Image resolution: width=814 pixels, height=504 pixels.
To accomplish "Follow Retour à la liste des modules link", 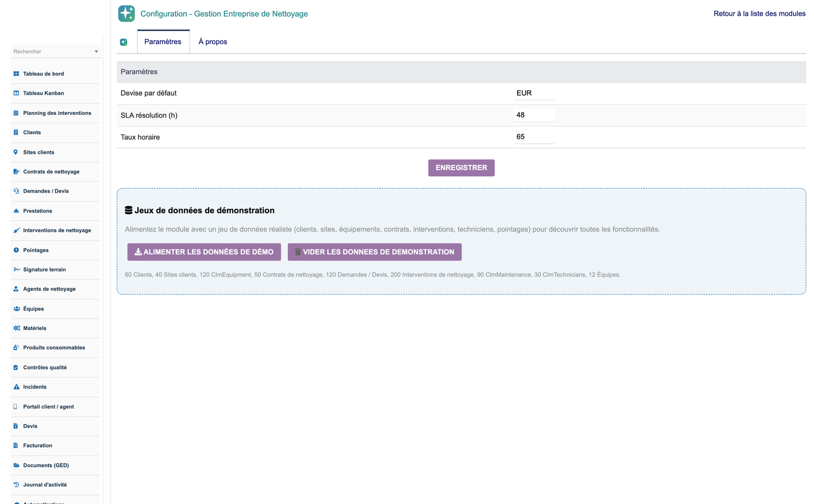I will (x=759, y=14).
